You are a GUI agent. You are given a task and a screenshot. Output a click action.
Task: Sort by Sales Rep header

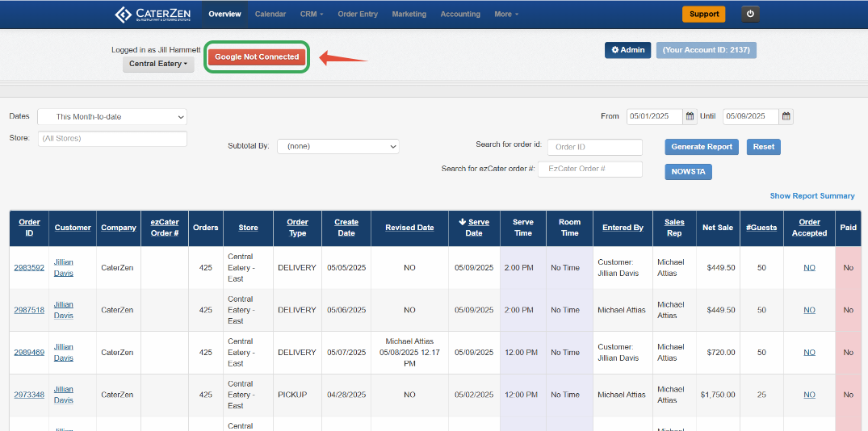tap(674, 228)
